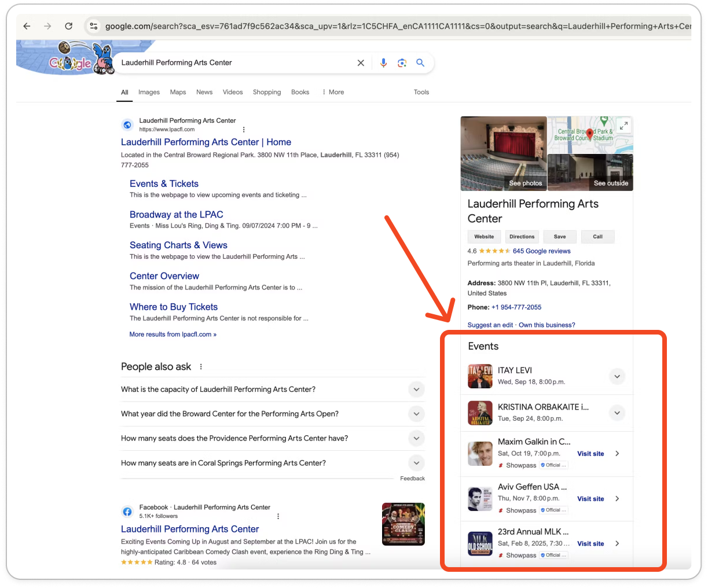The height and width of the screenshot is (588, 708).
Task: Open Lauderhill Performing Arts Center | Home result
Action: 206,142
